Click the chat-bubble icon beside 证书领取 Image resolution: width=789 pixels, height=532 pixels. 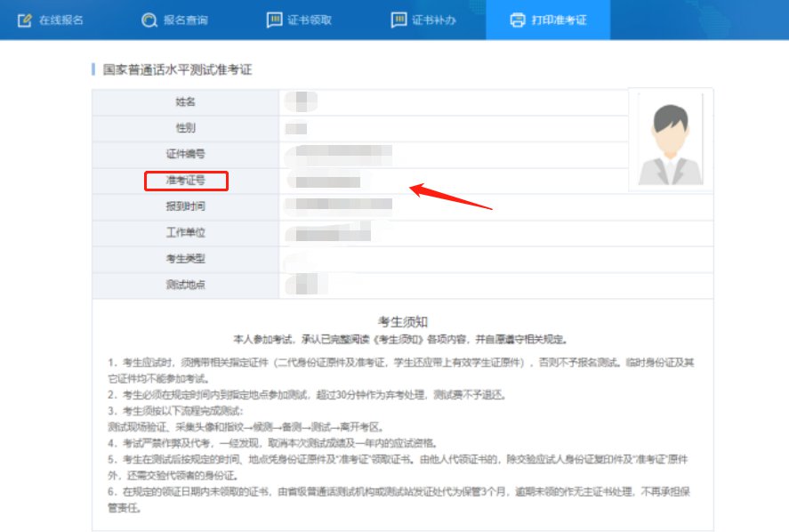pyautogui.click(x=275, y=20)
